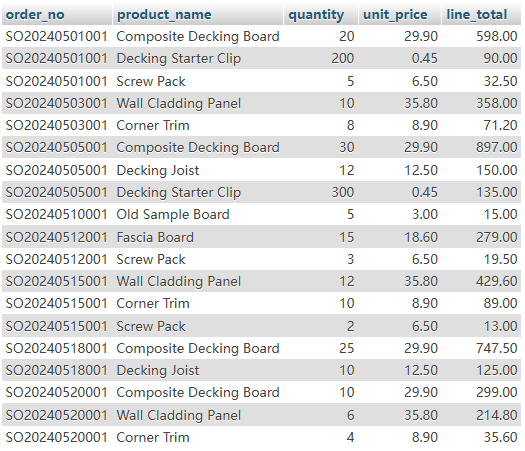This screenshot has height=451, width=525.
Task: Select the line total 32.50 cell
Action: (500, 81)
